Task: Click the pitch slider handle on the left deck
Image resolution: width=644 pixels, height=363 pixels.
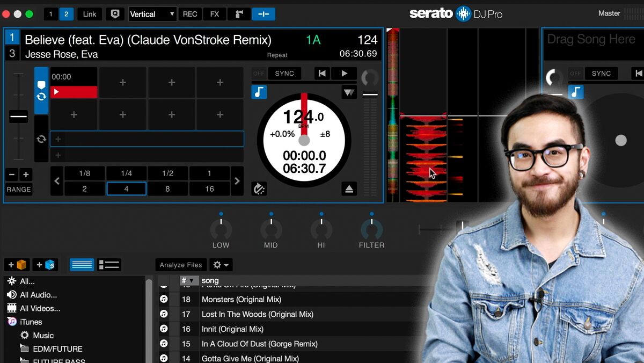Action: (18, 117)
